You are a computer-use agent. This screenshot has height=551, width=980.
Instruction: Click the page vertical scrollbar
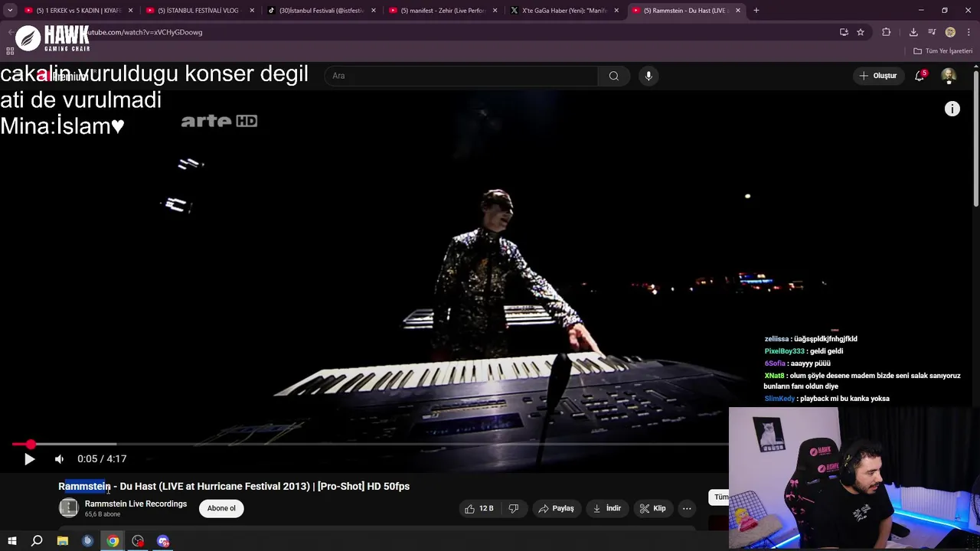point(976,138)
